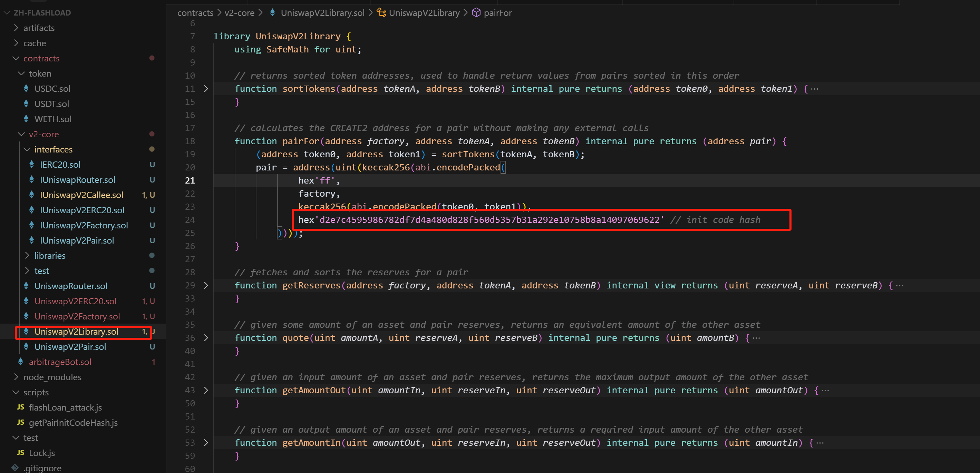Click the init code hash hex string

click(481, 220)
